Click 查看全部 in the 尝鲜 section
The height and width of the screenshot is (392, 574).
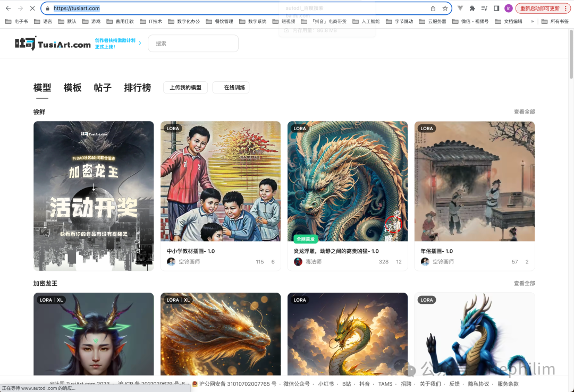pyautogui.click(x=524, y=112)
